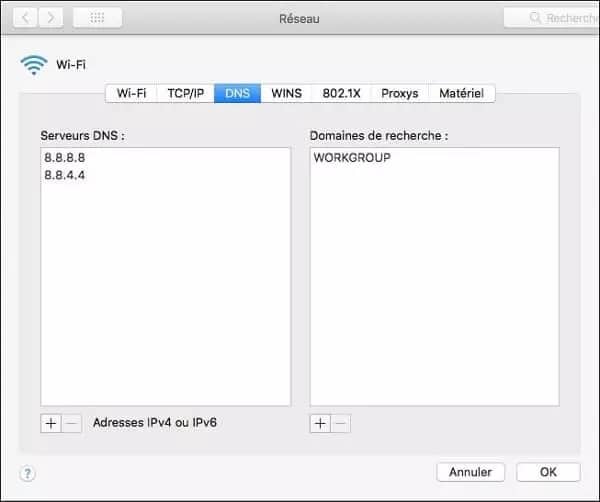Open the TCP/IP tab

point(185,93)
